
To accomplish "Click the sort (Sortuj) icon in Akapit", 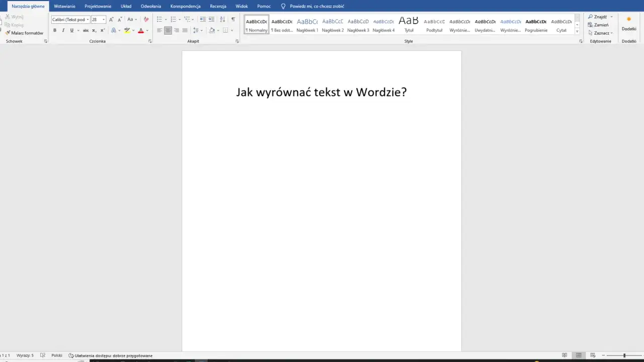I will pos(222,19).
